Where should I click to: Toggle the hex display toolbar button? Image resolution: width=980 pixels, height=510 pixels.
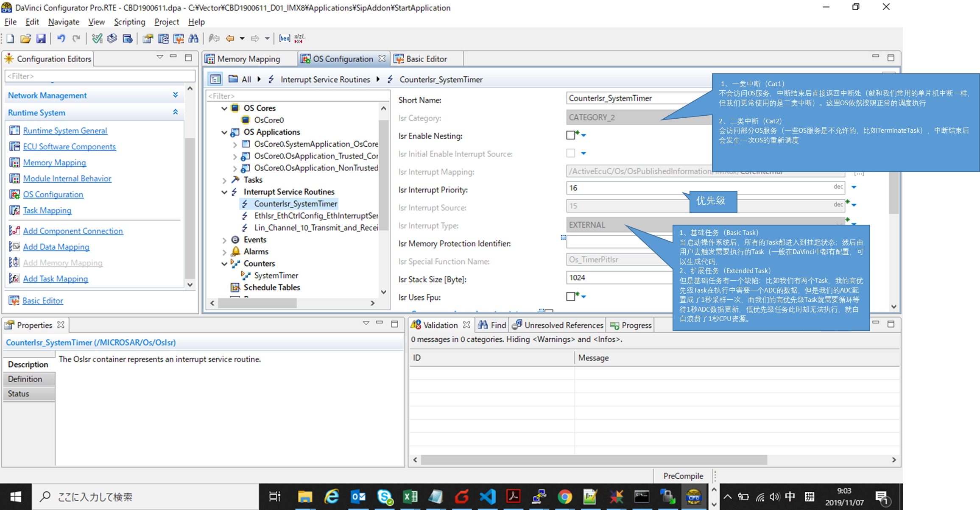pos(285,39)
